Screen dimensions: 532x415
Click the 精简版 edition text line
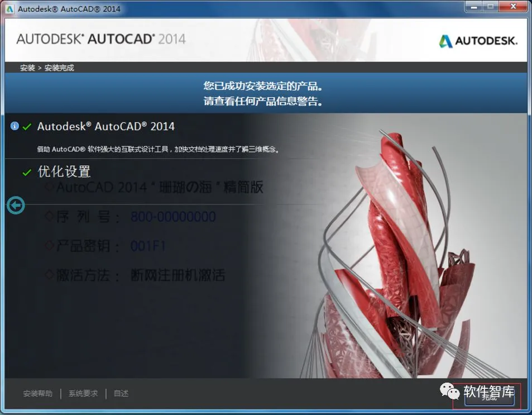pos(160,187)
